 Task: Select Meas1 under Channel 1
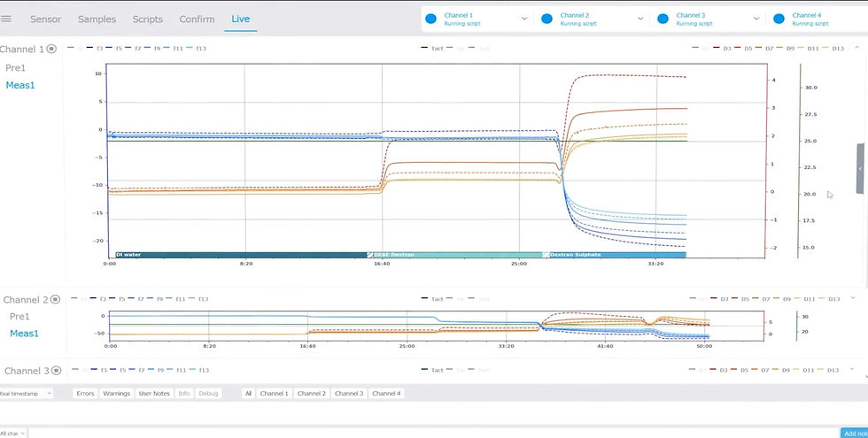coord(20,85)
